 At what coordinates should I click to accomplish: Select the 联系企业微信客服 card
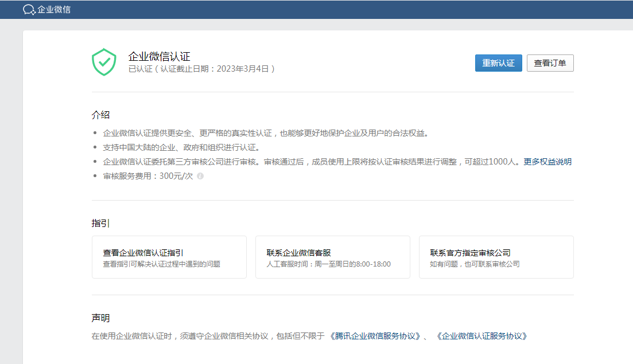333,257
